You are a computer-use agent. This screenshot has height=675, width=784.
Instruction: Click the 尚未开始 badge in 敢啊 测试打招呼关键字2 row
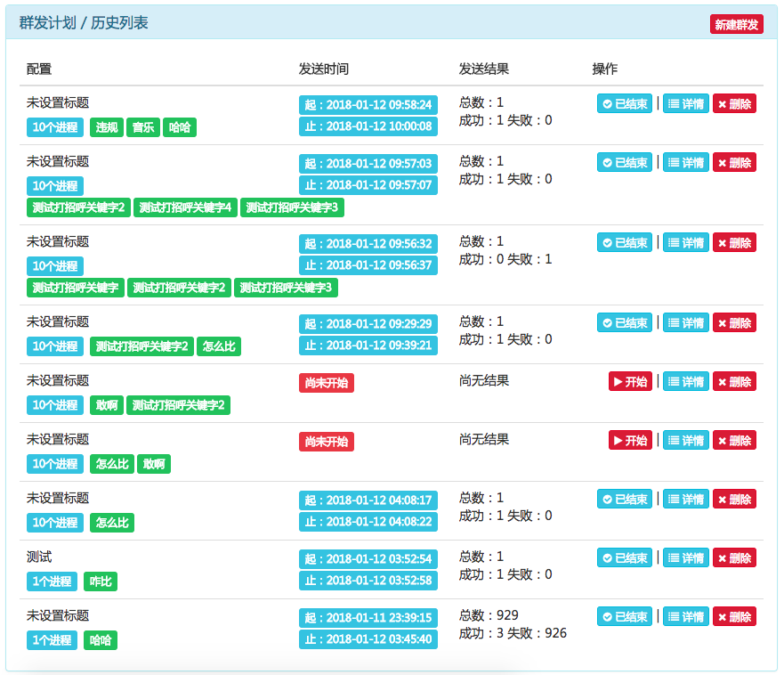327,382
